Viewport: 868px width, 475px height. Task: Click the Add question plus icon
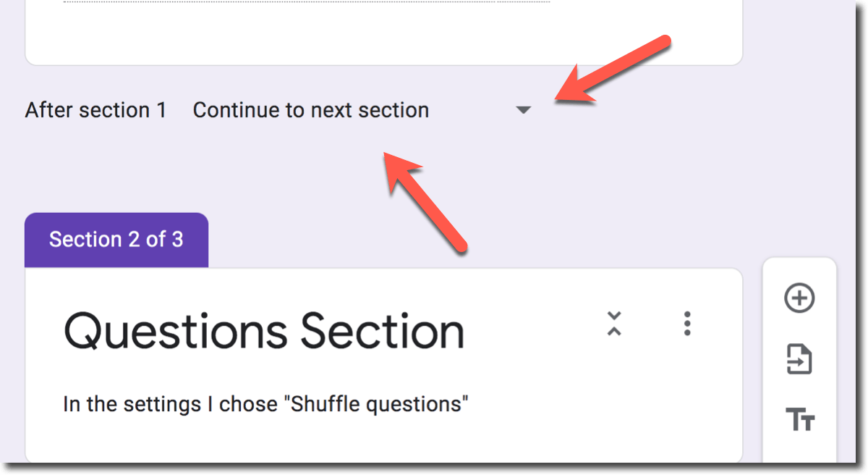point(799,298)
